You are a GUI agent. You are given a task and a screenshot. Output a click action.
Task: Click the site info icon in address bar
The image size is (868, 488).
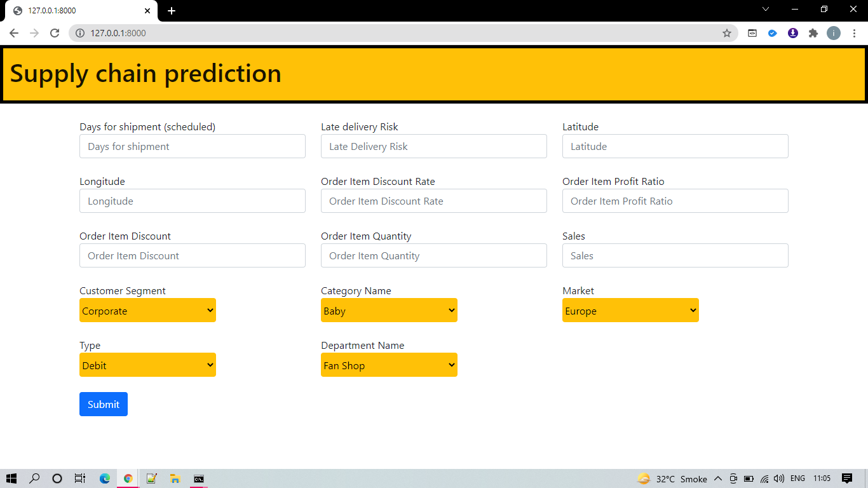pos(79,33)
